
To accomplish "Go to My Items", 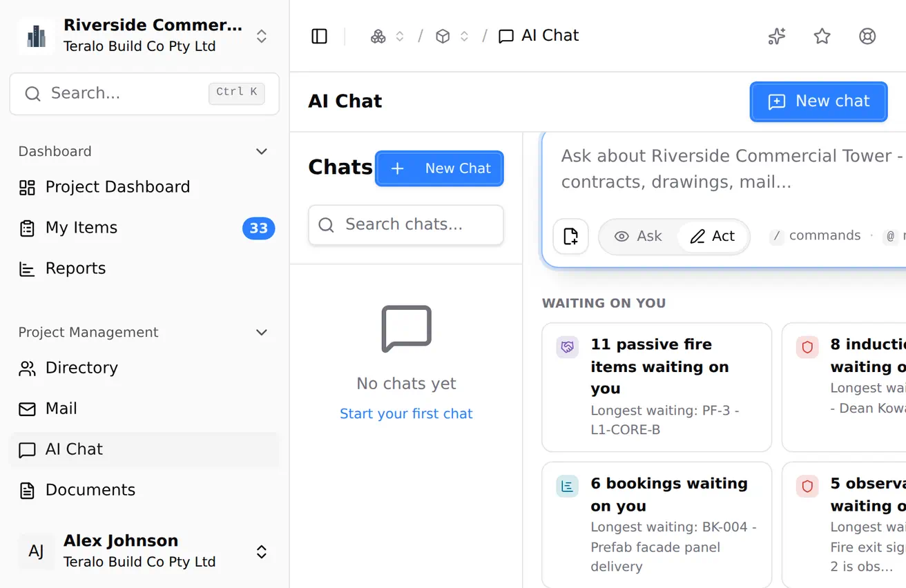I will tap(144, 228).
